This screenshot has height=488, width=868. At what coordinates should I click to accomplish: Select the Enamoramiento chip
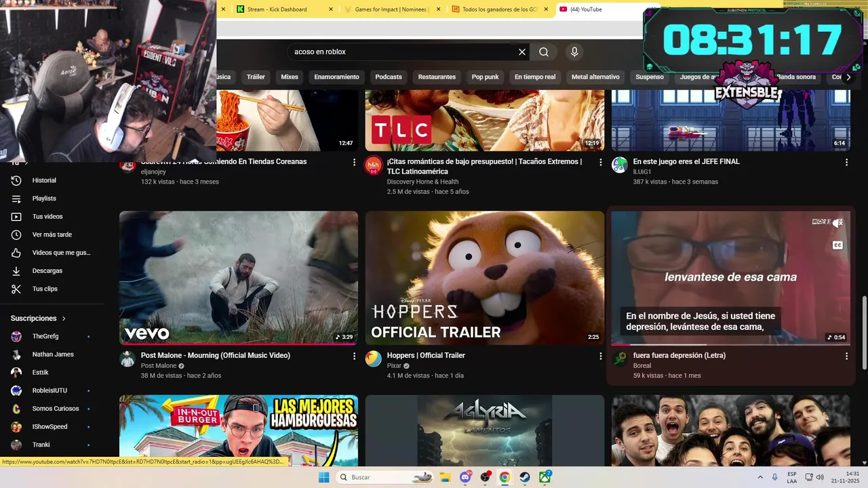coord(336,77)
